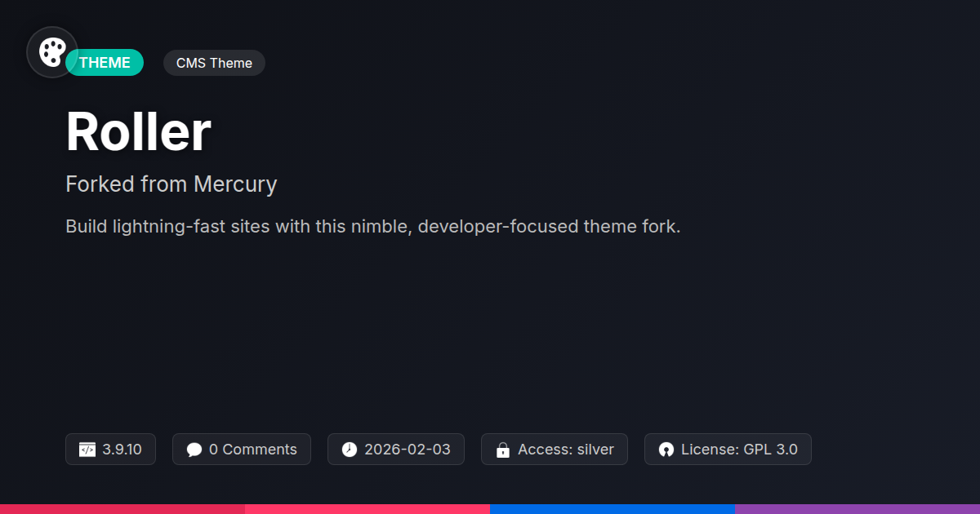980x514 pixels.
Task: Click the Roller title heading
Action: click(x=138, y=131)
